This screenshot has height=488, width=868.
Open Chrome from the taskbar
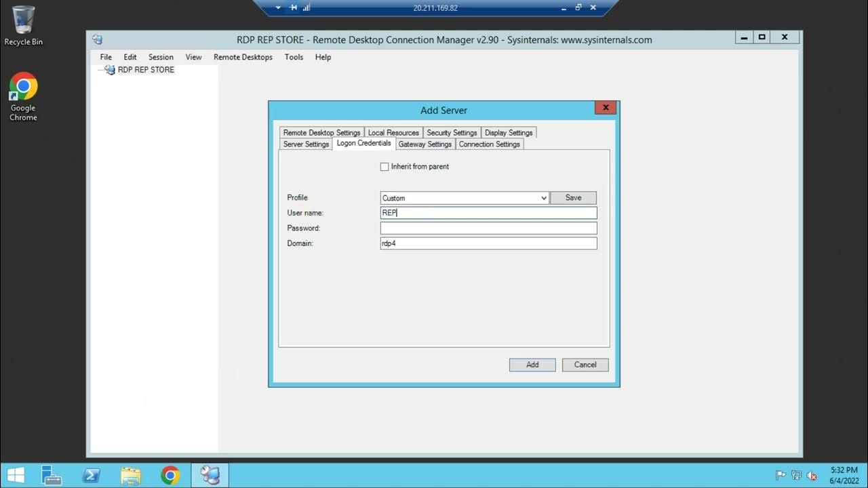(170, 476)
